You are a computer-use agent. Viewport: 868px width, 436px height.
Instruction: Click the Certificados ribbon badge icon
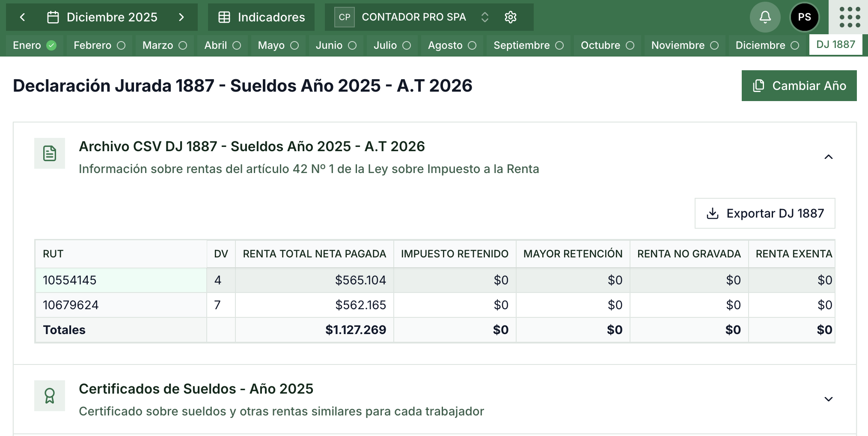50,396
